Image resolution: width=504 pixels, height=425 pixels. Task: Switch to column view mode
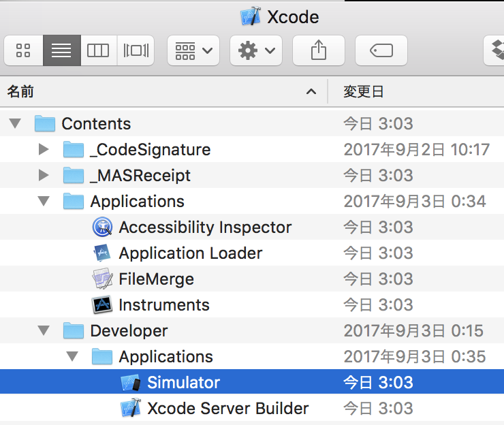coord(98,50)
